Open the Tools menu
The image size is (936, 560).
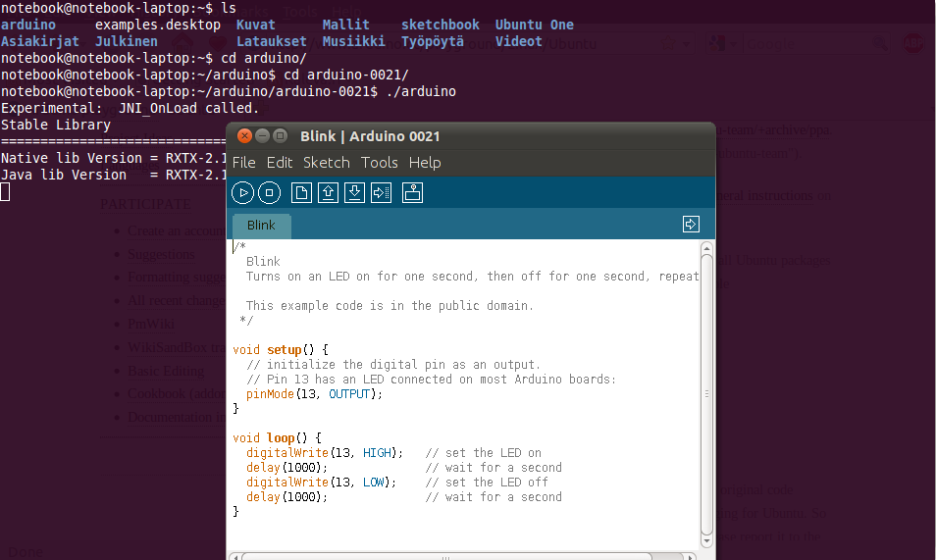pos(380,163)
